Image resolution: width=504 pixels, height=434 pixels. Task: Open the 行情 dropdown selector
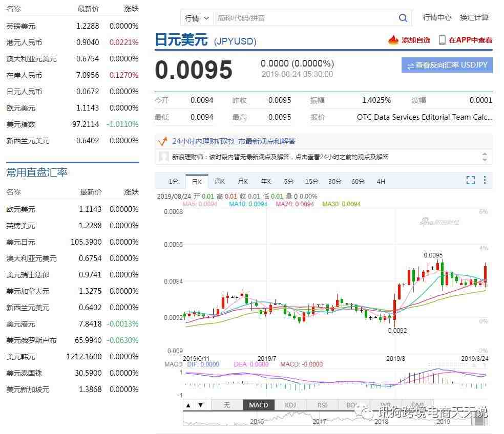coord(197,18)
